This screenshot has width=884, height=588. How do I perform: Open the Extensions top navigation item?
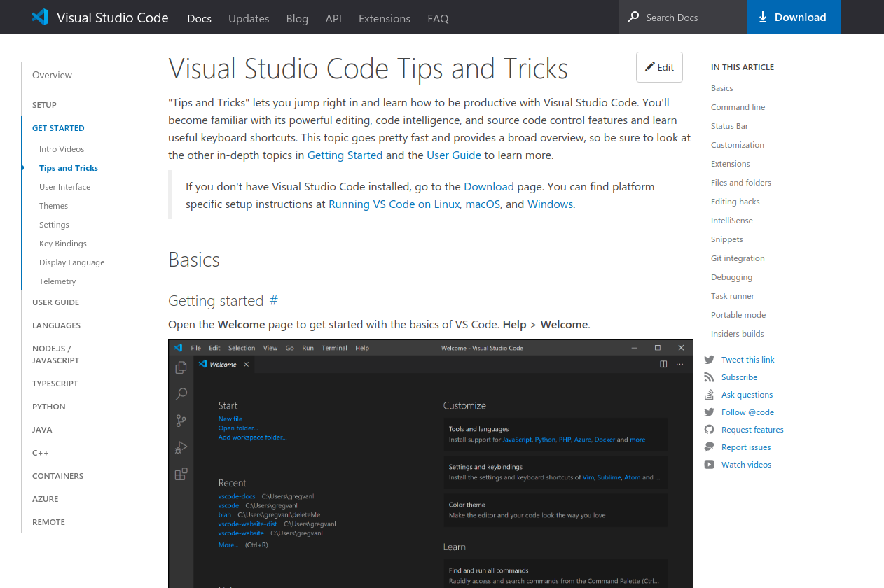tap(385, 19)
